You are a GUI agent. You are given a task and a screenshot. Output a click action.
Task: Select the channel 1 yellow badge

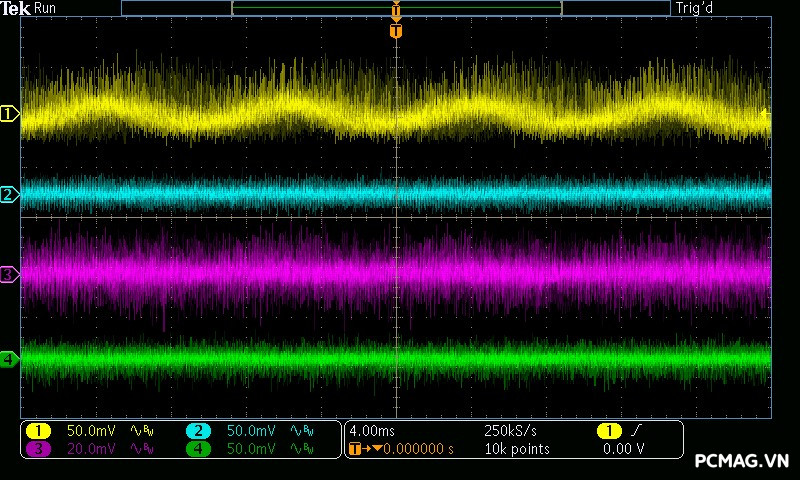coord(38,430)
